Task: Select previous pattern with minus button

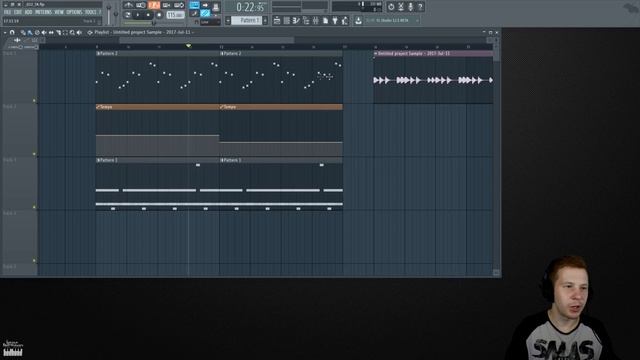Action: point(228,20)
